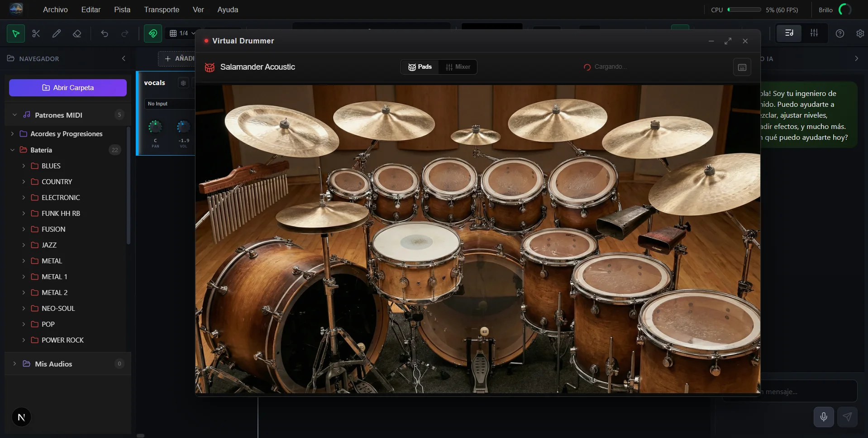Click the vocals track volume knob
Screen dimensions: 868x438
click(183, 127)
